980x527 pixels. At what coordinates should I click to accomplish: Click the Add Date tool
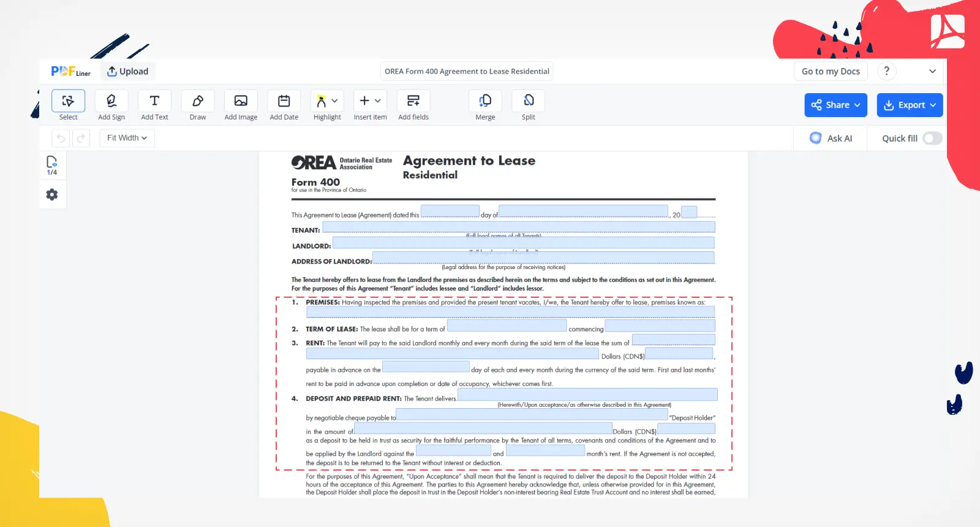[x=284, y=105]
